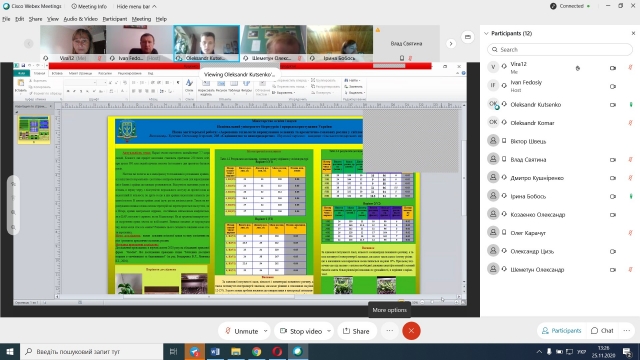Click Віктор Швець's avatar icon

(x=493, y=141)
